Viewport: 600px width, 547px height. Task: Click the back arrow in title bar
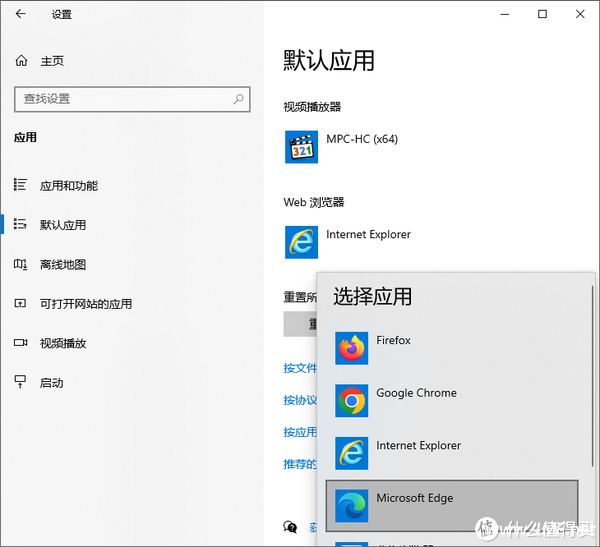coord(21,15)
